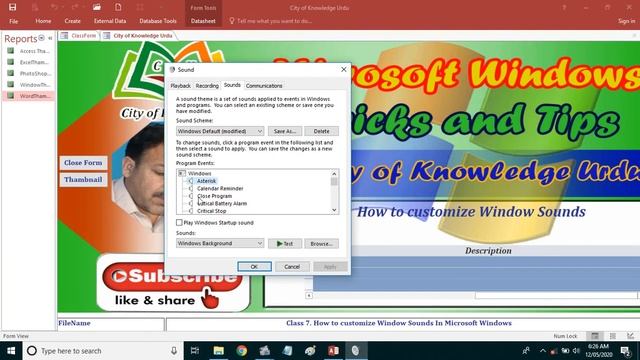Viewport: 640px width, 360px height.
Task: Open File Explorer from the taskbar
Action: click(219, 351)
